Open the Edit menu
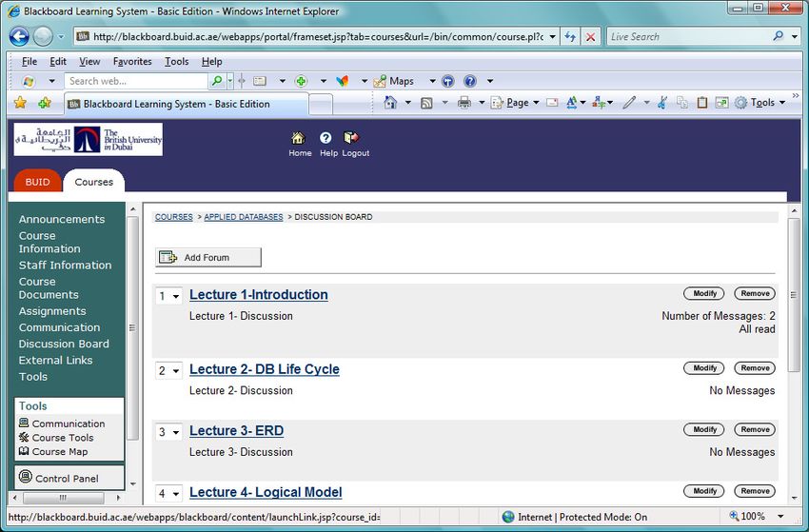Screen dimensions: 809x532 [58, 62]
